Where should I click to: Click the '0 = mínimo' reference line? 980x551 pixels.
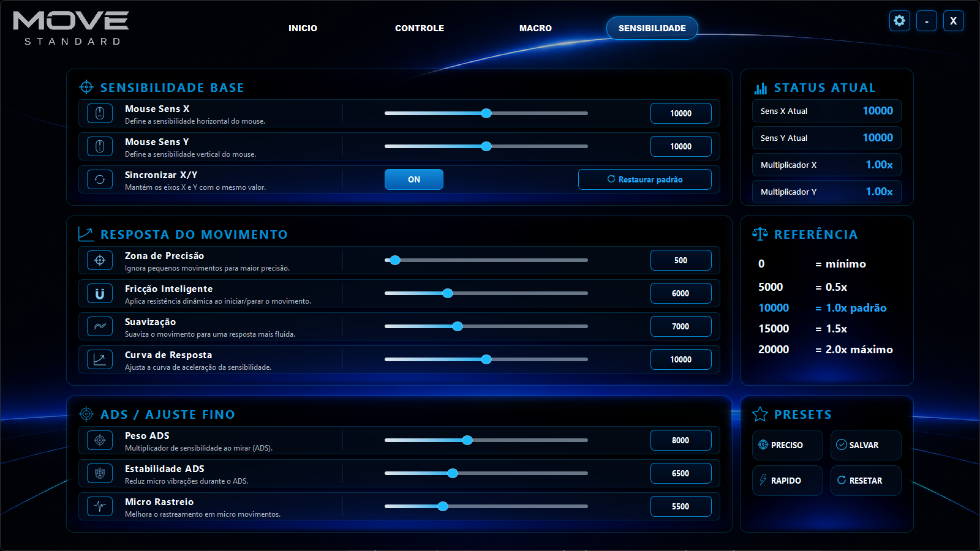(812, 264)
